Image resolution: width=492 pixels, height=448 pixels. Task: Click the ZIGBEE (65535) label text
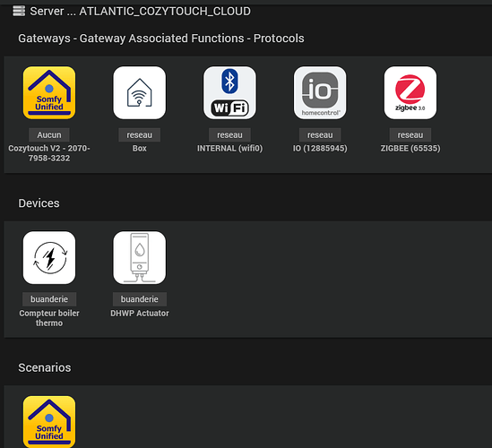(410, 149)
